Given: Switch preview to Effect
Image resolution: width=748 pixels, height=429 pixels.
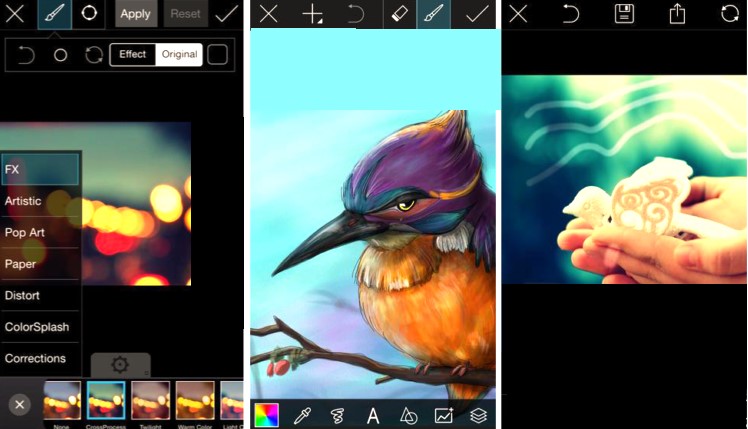Looking at the screenshot, I should (x=132, y=54).
